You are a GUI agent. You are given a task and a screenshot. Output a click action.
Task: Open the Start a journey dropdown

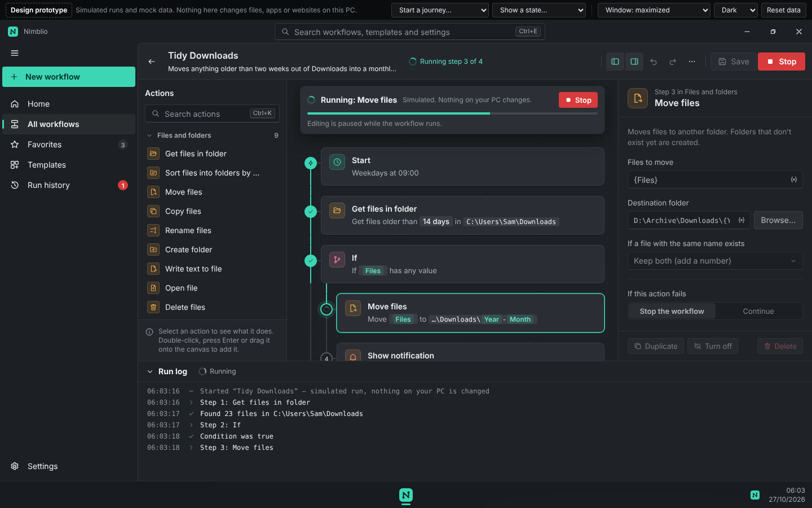tap(440, 10)
